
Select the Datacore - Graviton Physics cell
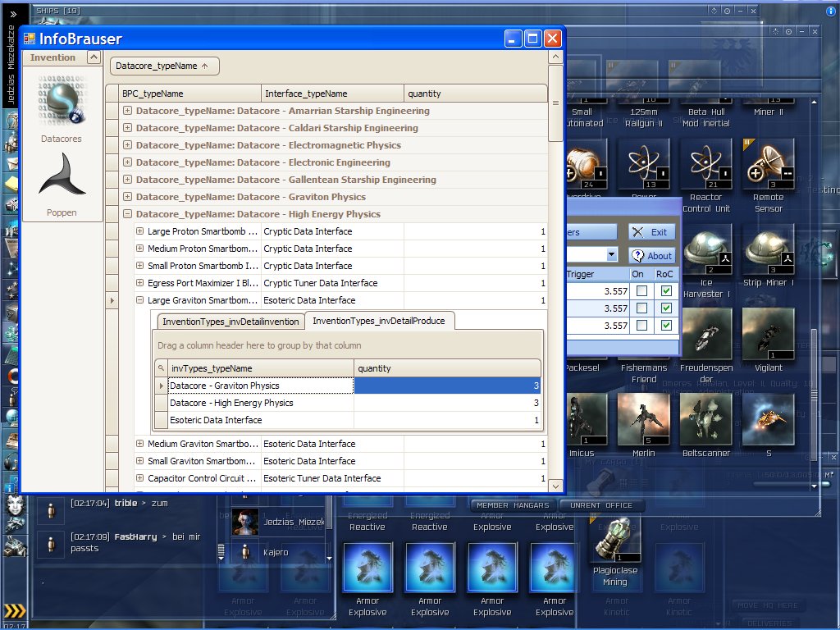261,386
